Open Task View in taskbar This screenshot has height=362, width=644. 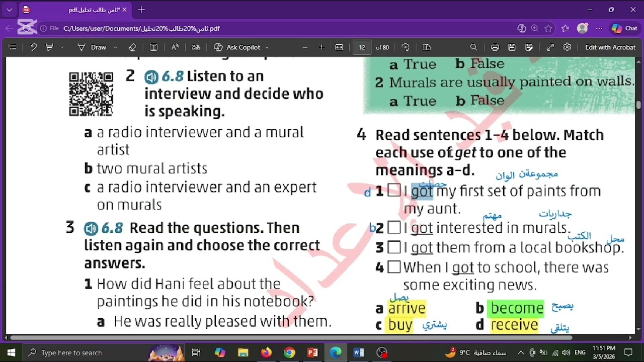coord(196,352)
